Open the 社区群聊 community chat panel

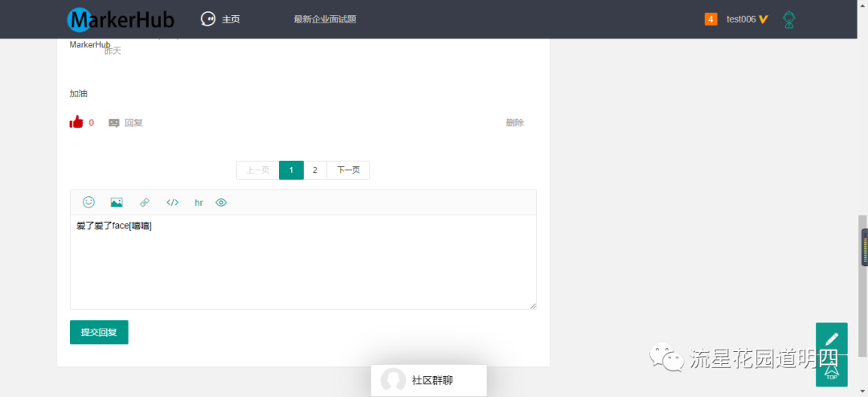click(429, 380)
